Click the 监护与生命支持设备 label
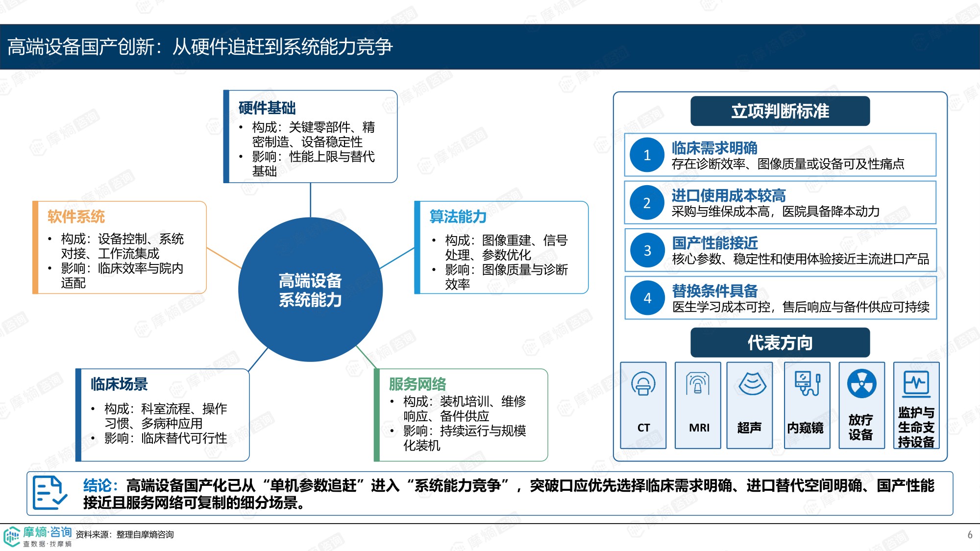The image size is (980, 551). [x=916, y=427]
